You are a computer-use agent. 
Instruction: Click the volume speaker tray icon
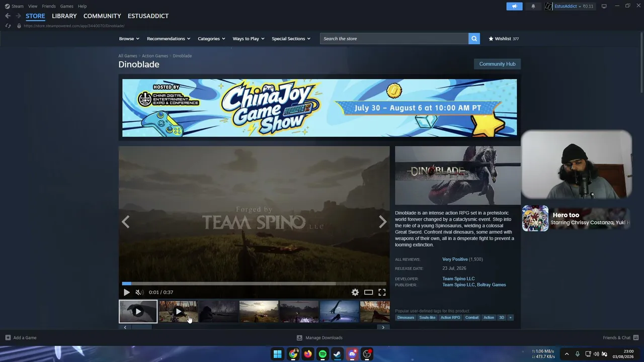(596, 354)
